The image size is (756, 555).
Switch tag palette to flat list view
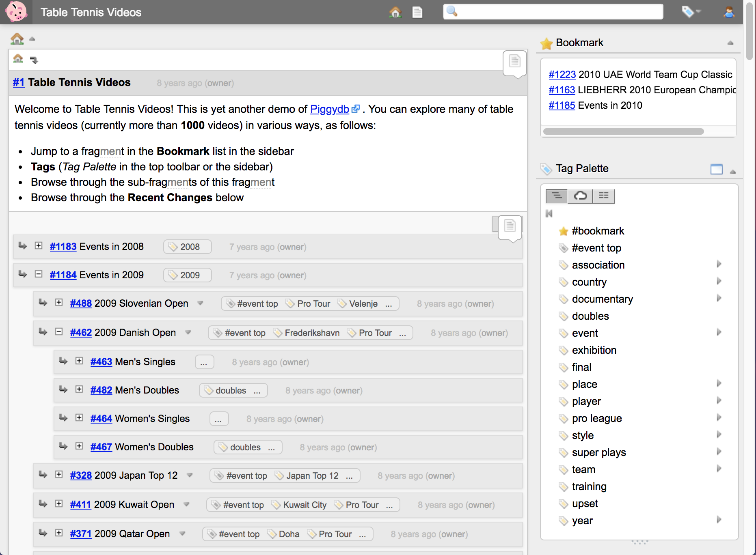click(603, 196)
